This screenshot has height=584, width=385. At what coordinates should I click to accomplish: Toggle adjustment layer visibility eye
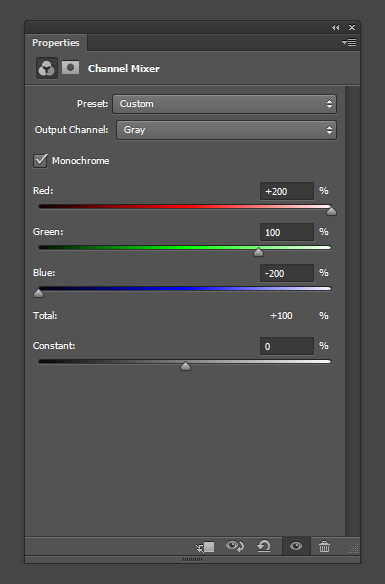point(296,546)
